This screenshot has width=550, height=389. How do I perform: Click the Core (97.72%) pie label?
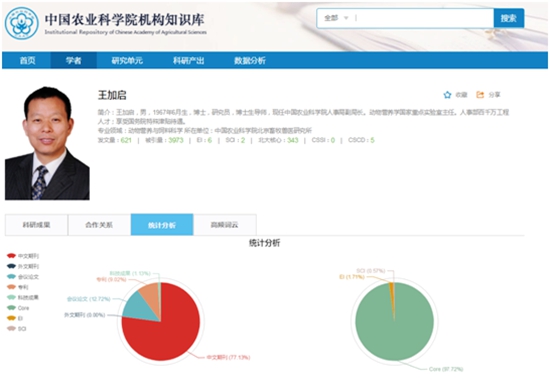tap(446, 369)
